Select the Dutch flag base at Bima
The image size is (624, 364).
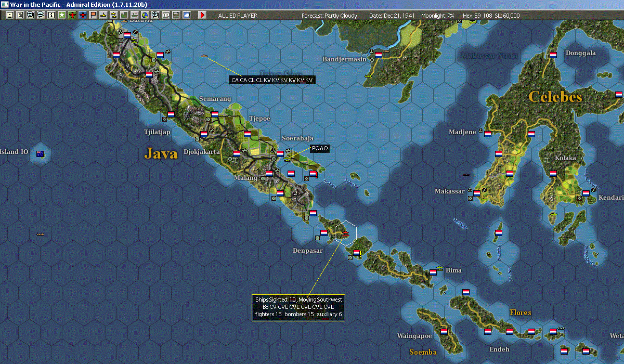pyautogui.click(x=433, y=272)
